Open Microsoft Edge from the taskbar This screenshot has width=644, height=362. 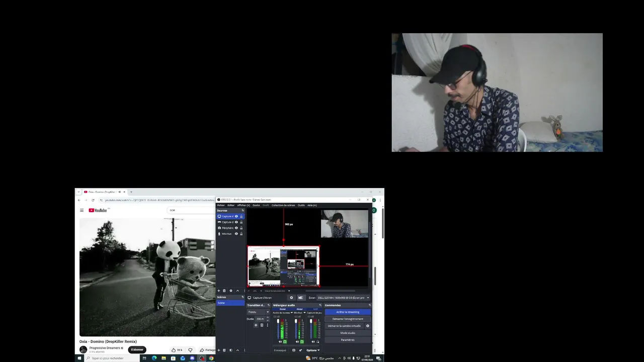pyautogui.click(x=154, y=358)
